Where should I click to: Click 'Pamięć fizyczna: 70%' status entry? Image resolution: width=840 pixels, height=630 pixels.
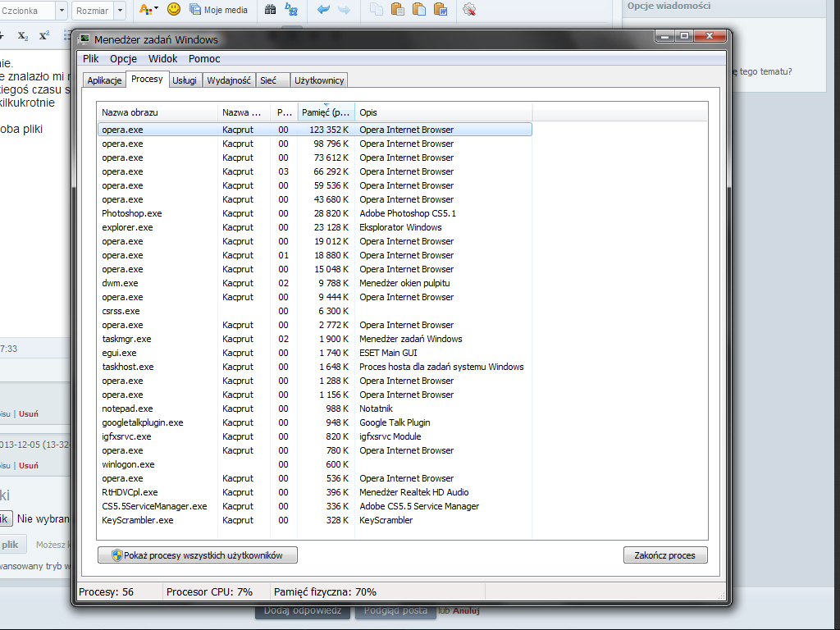325,592
